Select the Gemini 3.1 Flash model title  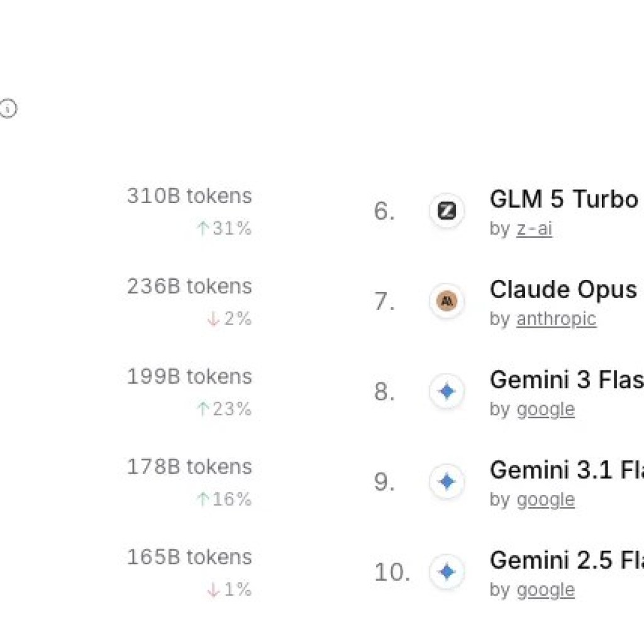click(x=566, y=470)
